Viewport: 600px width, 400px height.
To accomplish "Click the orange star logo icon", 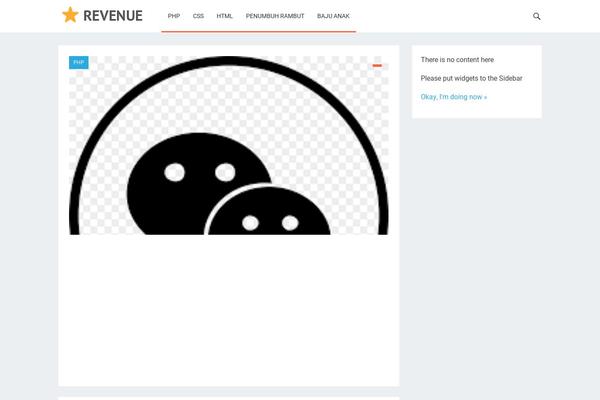I will 70,15.
